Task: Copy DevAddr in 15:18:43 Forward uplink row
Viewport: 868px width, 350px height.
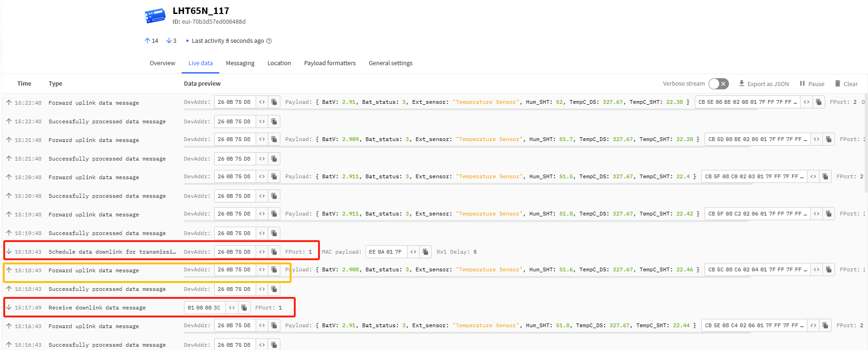Action: [x=274, y=269]
